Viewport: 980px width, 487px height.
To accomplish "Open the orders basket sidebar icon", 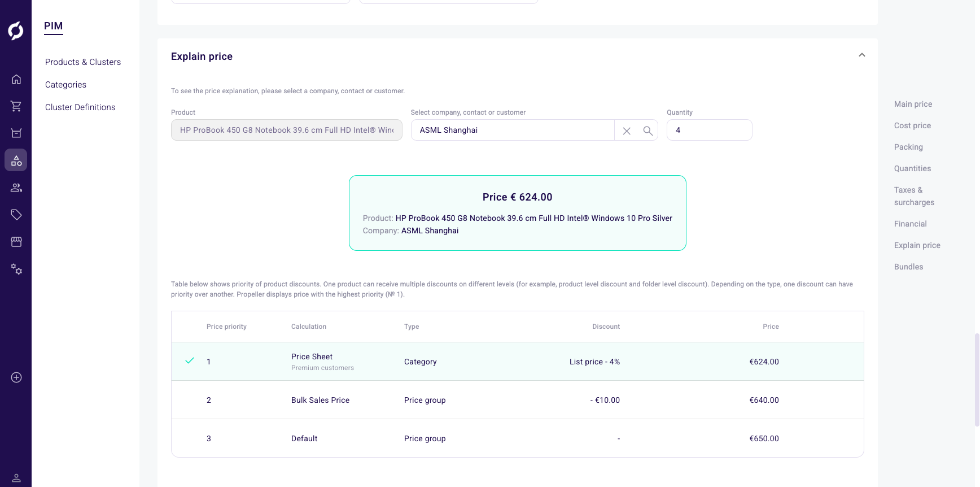I will point(16,133).
